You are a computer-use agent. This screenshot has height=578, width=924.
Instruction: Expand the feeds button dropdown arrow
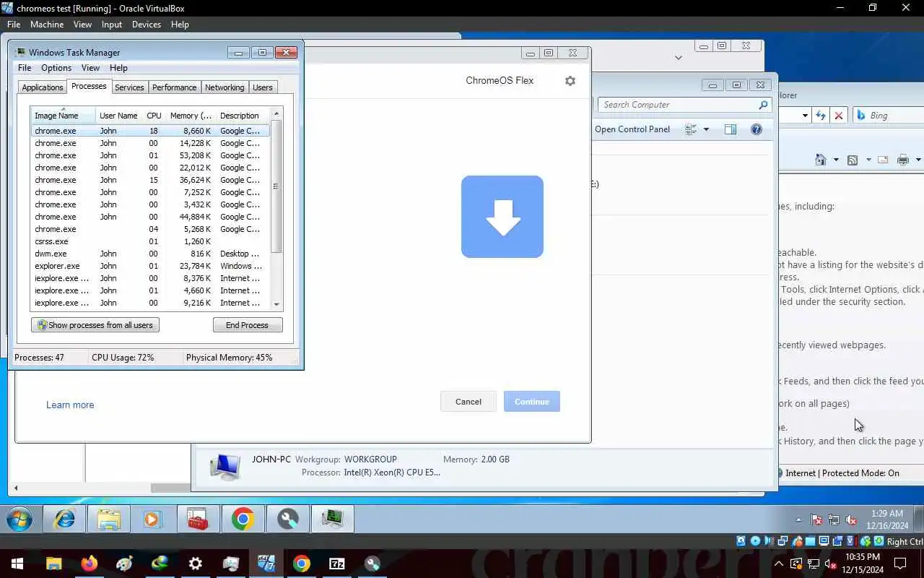868,160
